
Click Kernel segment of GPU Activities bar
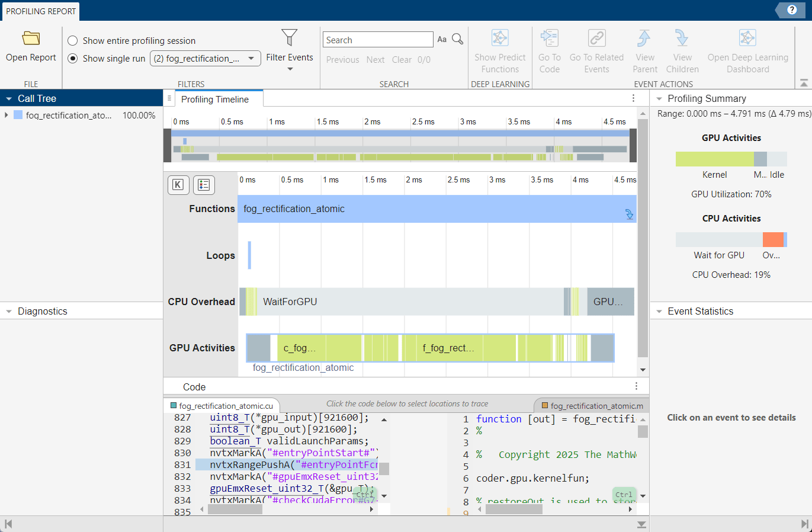714,159
